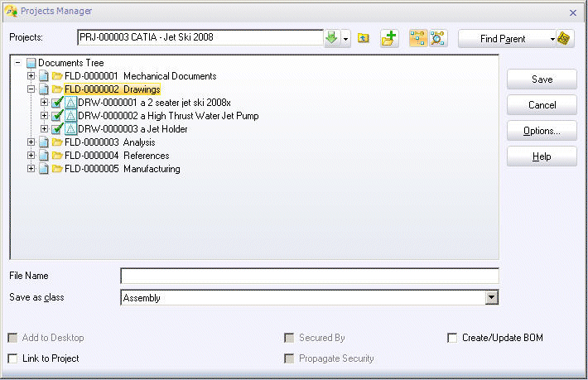Click the document page icon beside Analysis folder
Screen dimensions: 588x380
44,142
